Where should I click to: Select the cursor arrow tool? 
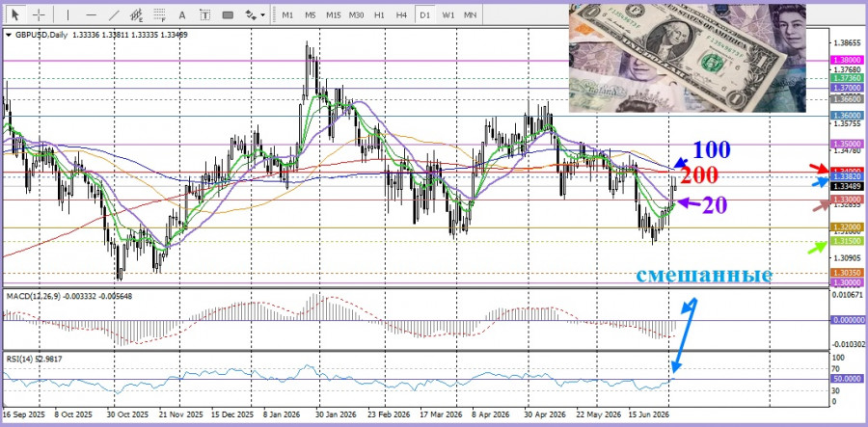pyautogui.click(x=16, y=14)
